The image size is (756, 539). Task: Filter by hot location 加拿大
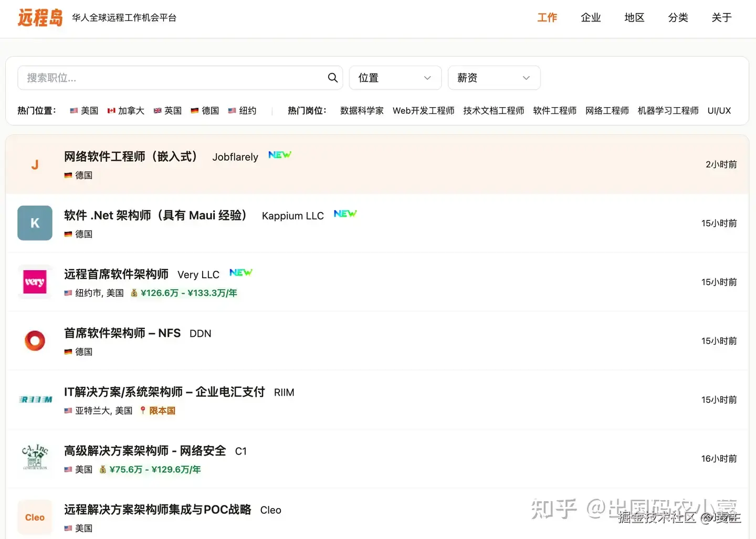click(125, 111)
